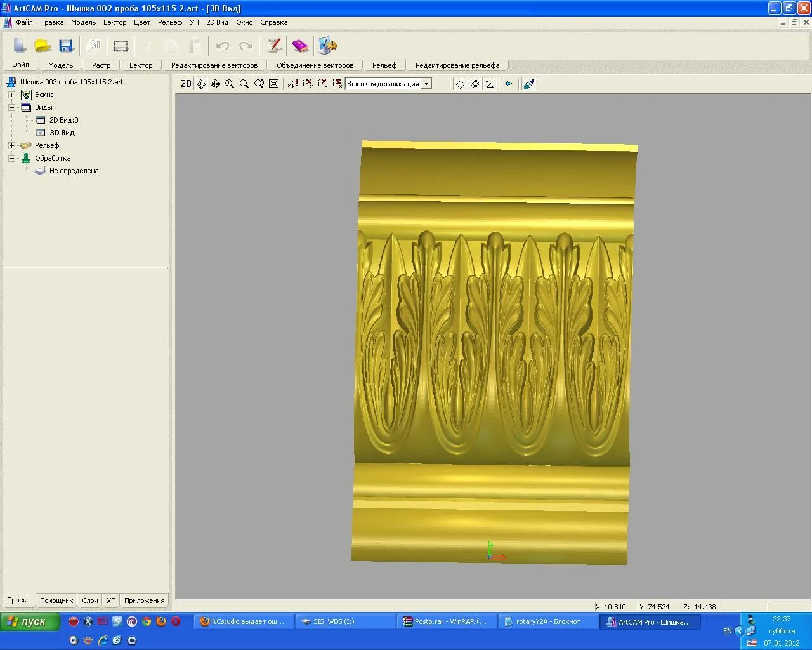Image resolution: width=812 pixels, height=650 pixels.
Task: Click the View Along Z icon
Action: pos(337,84)
